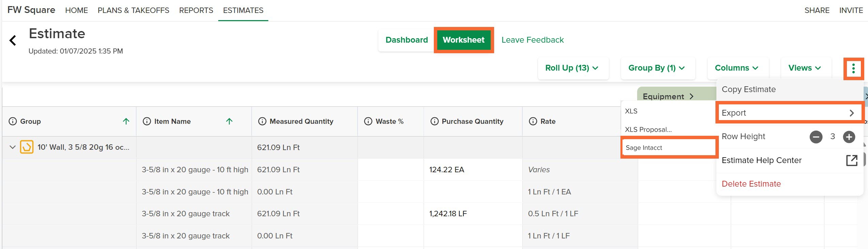The height and width of the screenshot is (249, 868).
Task: Toggle Group column sort arrow
Action: (x=126, y=121)
